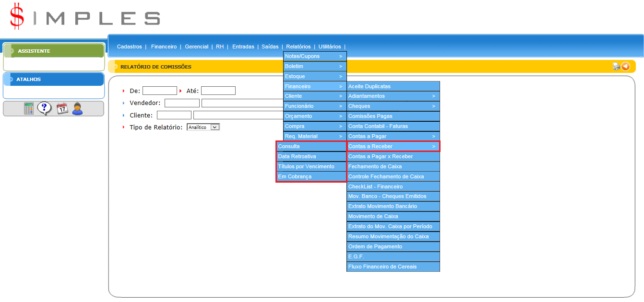Click the help question mark icon
Viewport: 644px width, 302px height.
click(x=45, y=109)
